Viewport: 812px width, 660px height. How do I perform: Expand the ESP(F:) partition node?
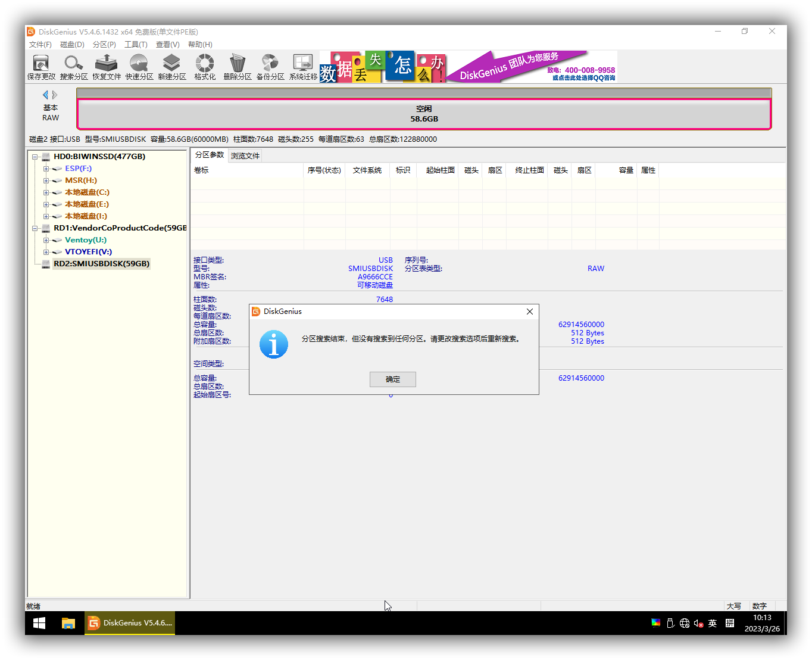pyautogui.click(x=46, y=169)
